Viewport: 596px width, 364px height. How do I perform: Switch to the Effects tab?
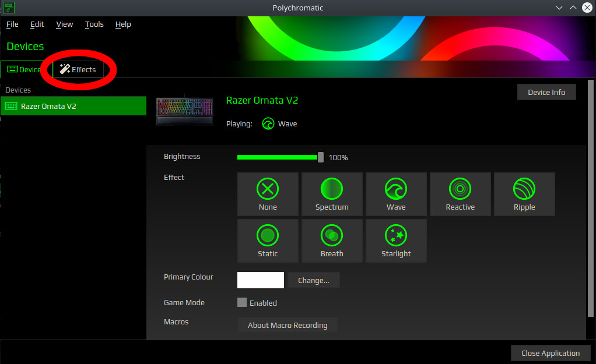point(78,69)
